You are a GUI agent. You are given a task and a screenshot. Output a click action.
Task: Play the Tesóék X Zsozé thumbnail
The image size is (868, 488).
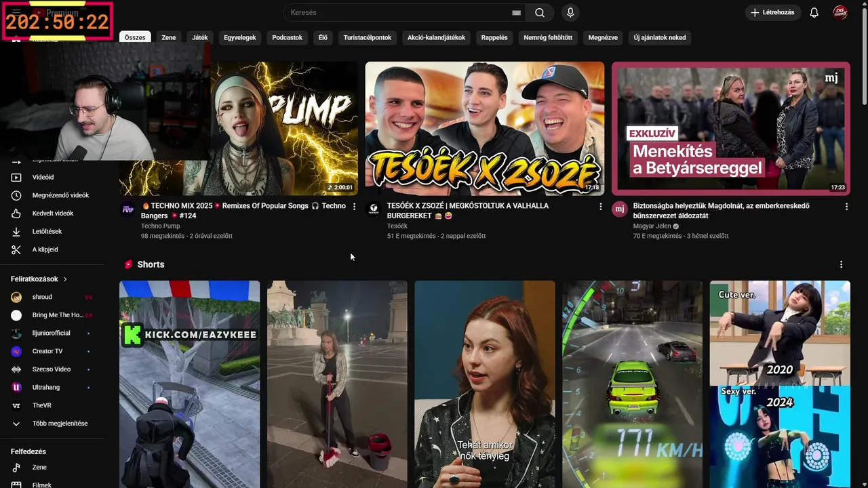485,129
